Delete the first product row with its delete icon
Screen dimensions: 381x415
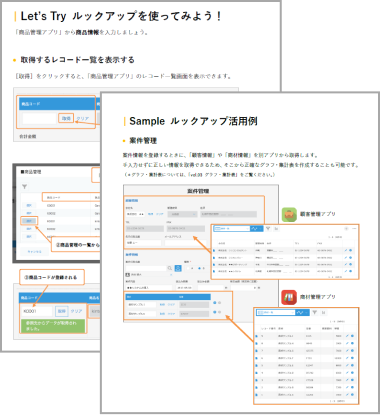(352, 336)
